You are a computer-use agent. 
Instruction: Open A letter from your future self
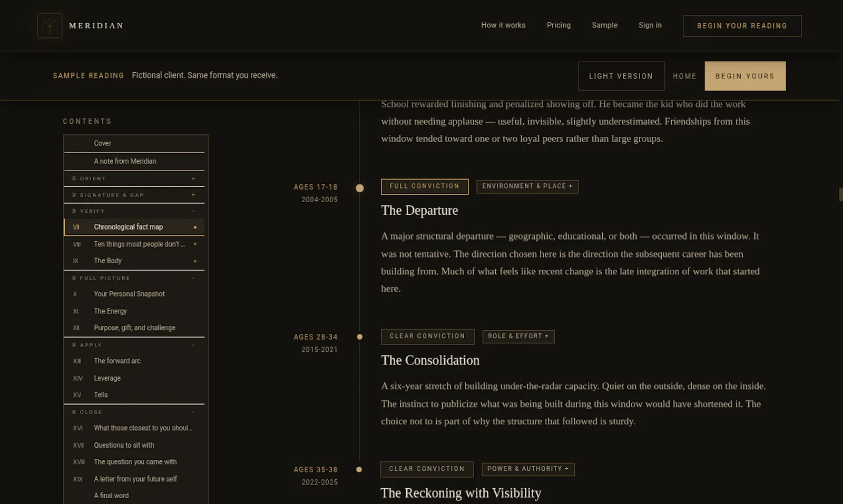click(134, 479)
